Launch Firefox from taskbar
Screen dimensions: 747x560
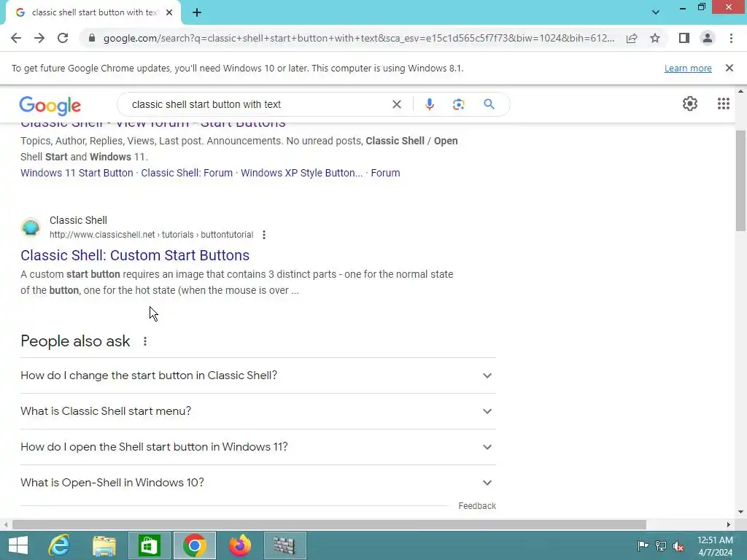coord(239,545)
